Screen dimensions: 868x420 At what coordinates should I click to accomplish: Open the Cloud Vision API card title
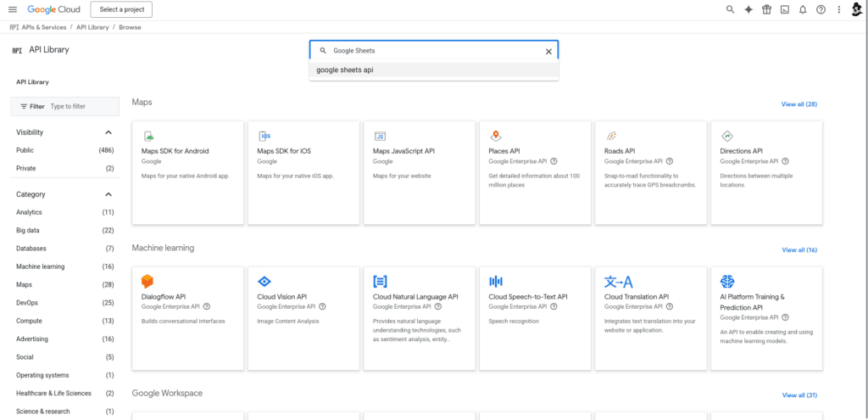281,297
